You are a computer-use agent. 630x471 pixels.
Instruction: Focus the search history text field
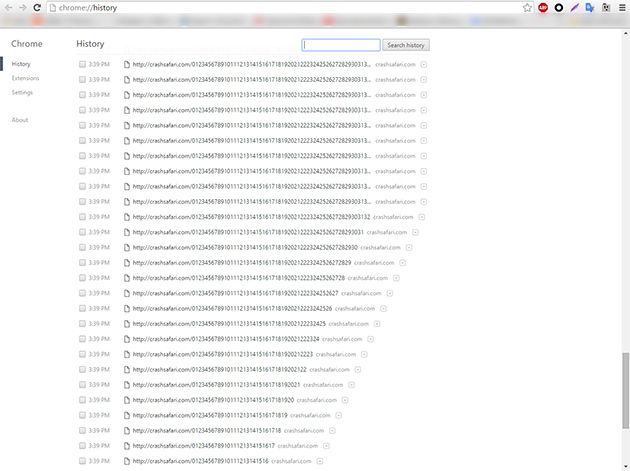[x=341, y=45]
